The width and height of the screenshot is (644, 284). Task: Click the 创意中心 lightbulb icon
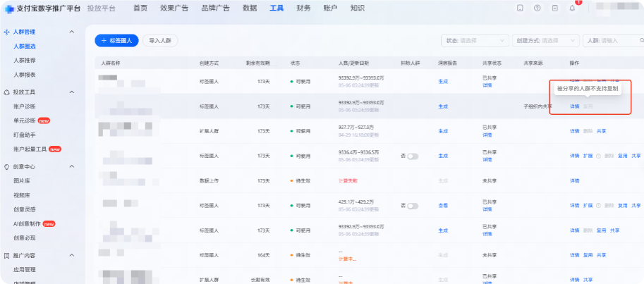tap(6, 166)
